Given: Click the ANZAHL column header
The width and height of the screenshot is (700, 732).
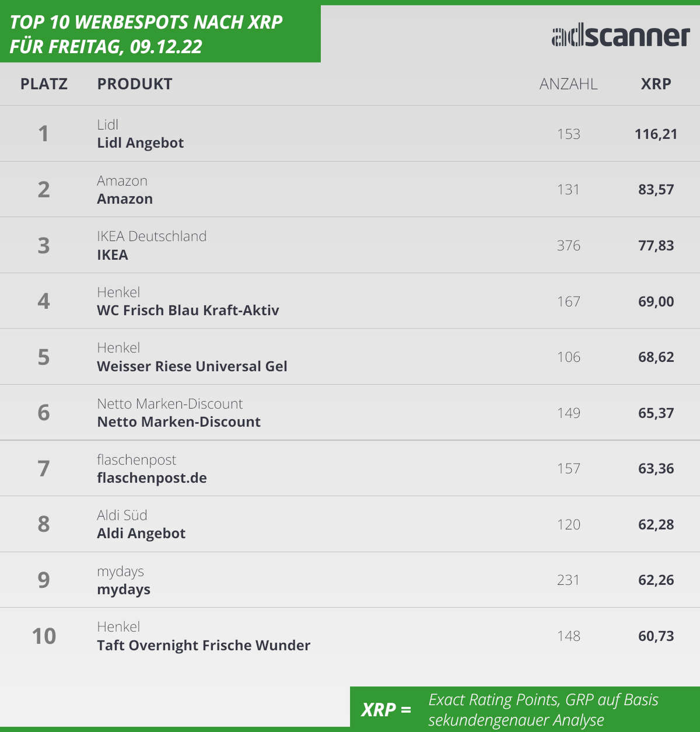Looking at the screenshot, I should pos(568,84).
